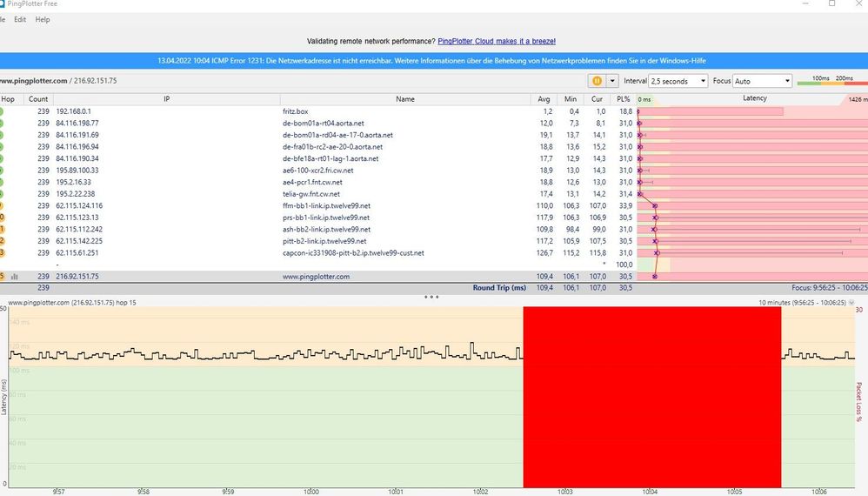Sort by the Count column header
The height and width of the screenshot is (496, 868).
click(38, 99)
